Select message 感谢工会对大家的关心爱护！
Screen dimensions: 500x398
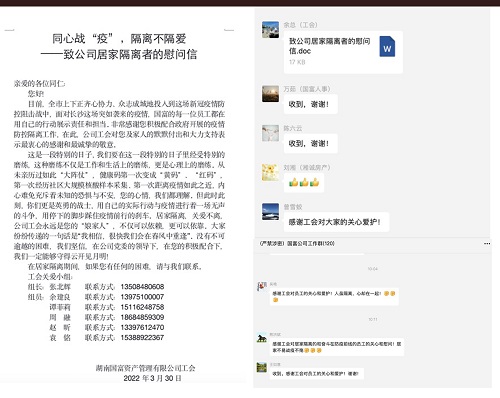tap(336, 222)
